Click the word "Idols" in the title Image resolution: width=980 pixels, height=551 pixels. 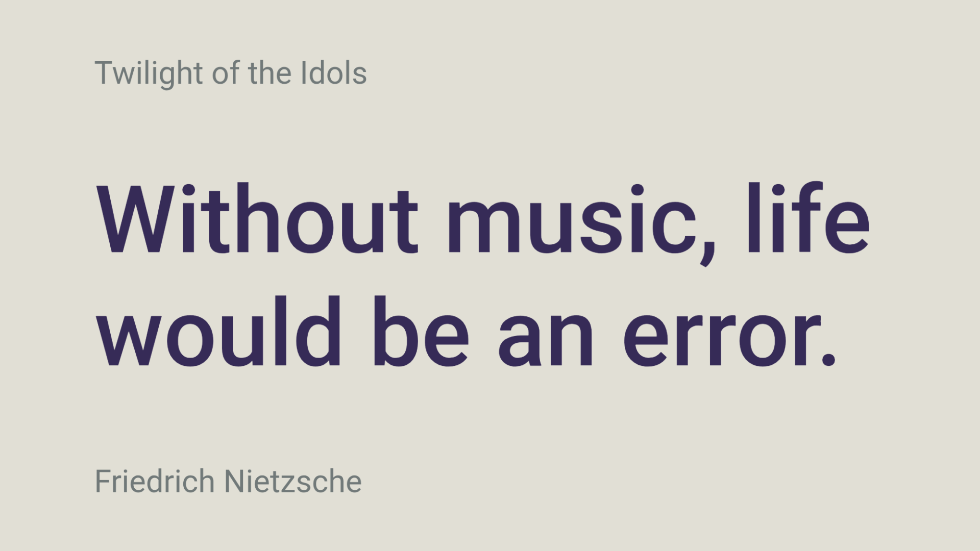[x=334, y=73]
